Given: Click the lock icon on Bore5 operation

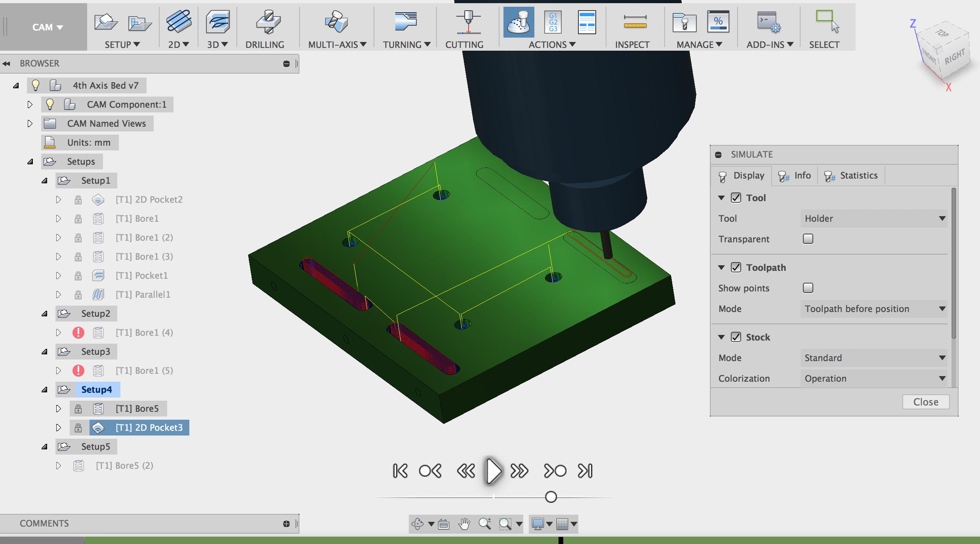Looking at the screenshot, I should point(78,409).
